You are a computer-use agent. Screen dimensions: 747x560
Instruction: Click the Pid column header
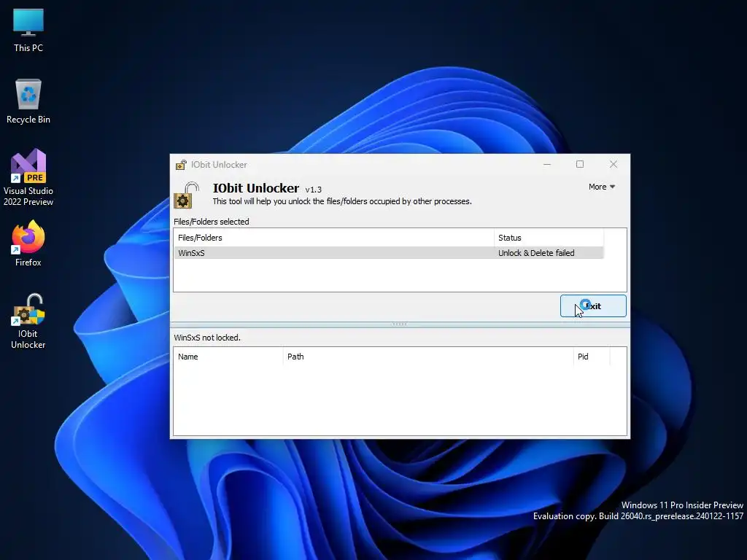(591, 357)
